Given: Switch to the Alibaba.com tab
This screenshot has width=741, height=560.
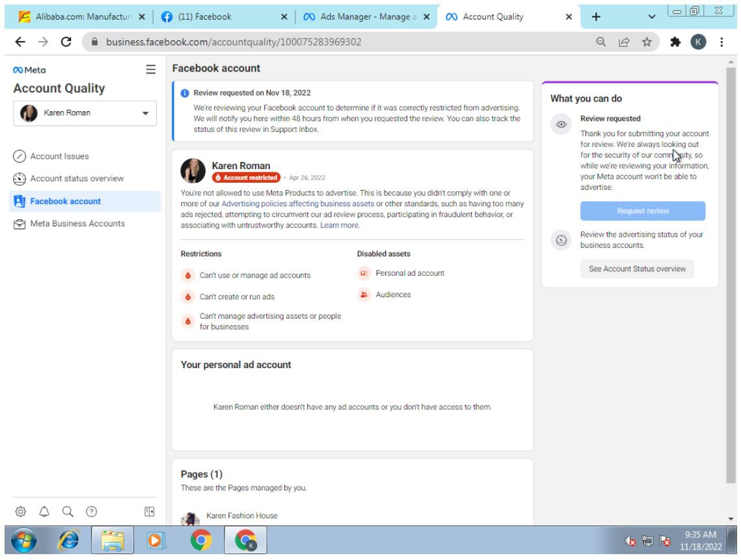Looking at the screenshot, I should (x=80, y=16).
